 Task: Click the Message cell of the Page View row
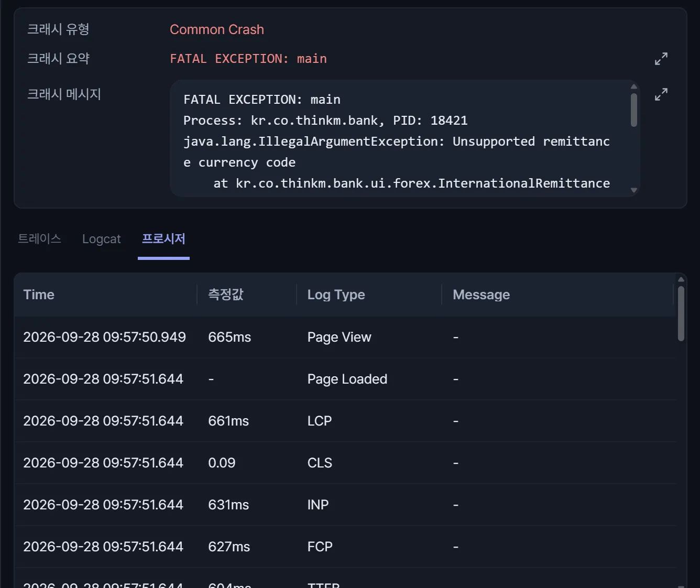point(456,337)
